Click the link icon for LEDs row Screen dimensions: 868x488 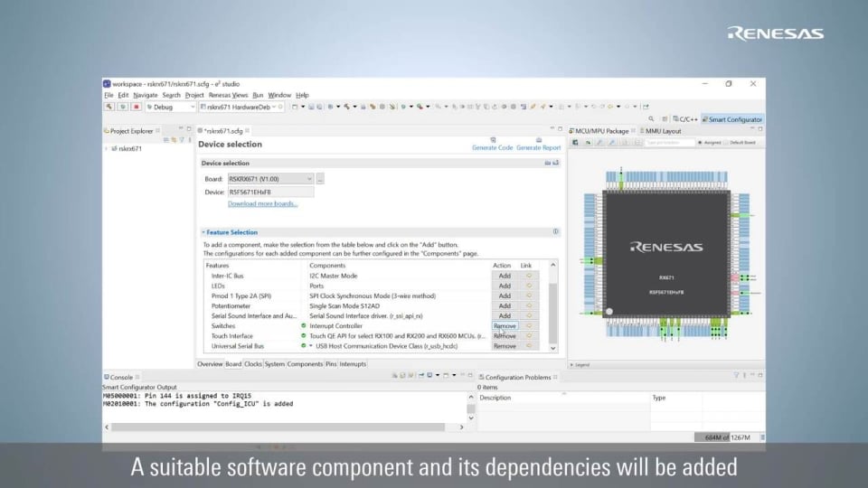pos(529,286)
